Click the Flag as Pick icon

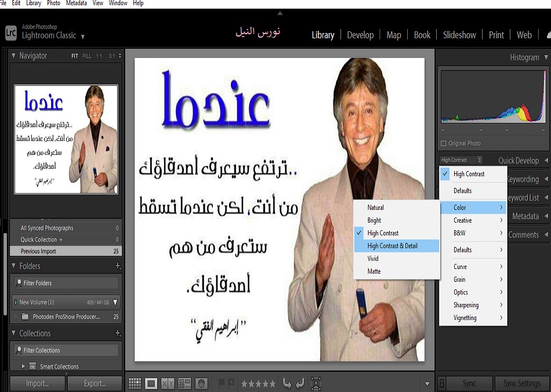[x=222, y=383]
